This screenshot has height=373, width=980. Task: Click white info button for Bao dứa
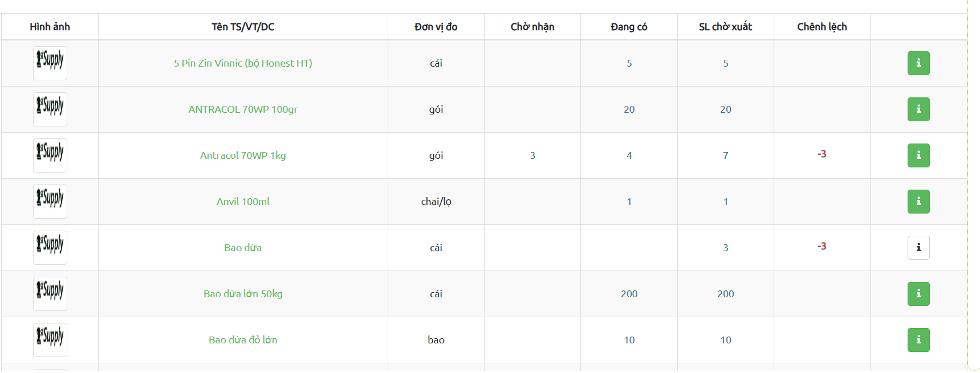[918, 248]
